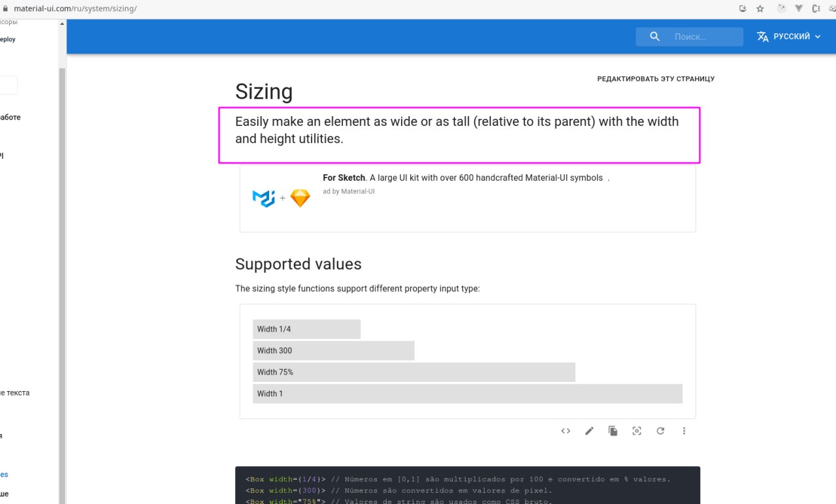Image resolution: width=836 pixels, height=504 pixels.
Task: Click the Width 75% demo bar
Action: pyautogui.click(x=414, y=372)
